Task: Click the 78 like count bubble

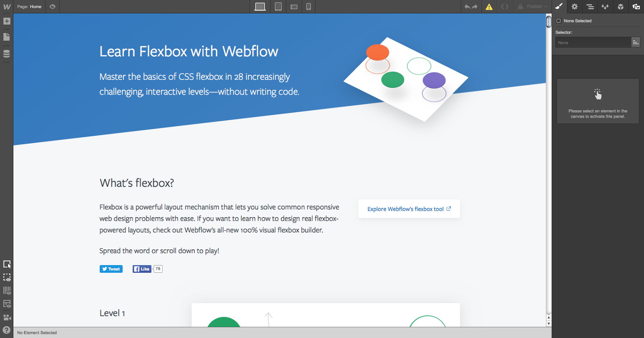Action: 158,269
